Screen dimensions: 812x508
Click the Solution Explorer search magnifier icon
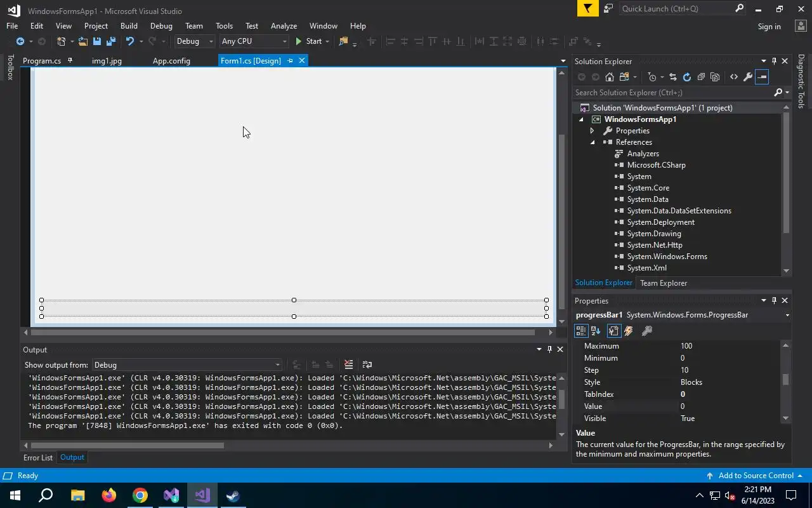click(778, 93)
